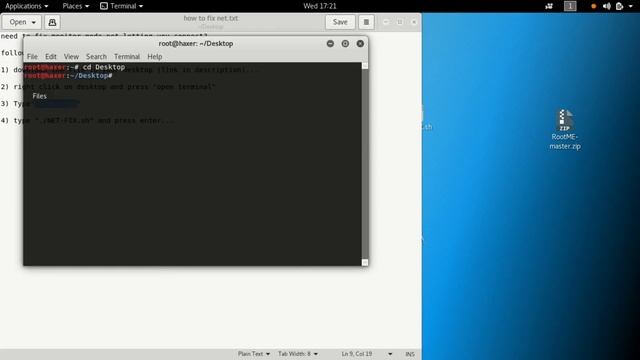This screenshot has width=640, height=360.
Task: Click the workspace indicator showing 1
Action: coord(570,6)
